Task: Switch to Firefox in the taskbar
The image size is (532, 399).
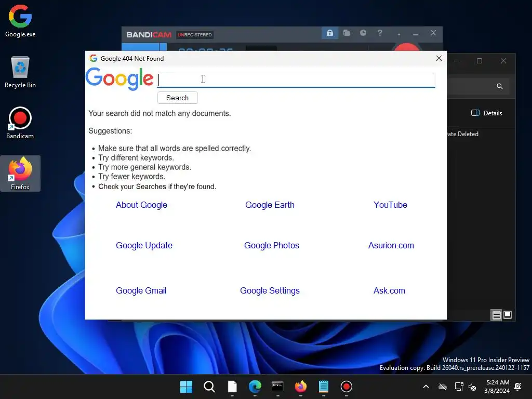Action: 301,387
